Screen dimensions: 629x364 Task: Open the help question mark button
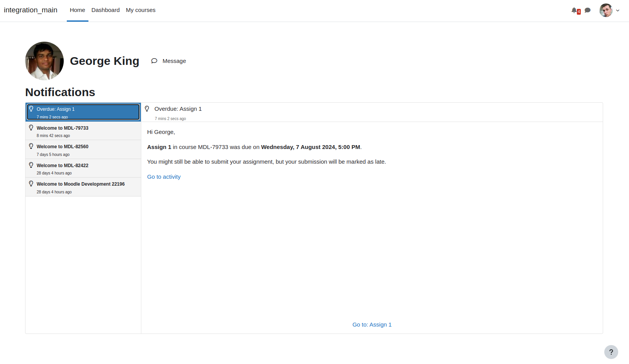611,352
